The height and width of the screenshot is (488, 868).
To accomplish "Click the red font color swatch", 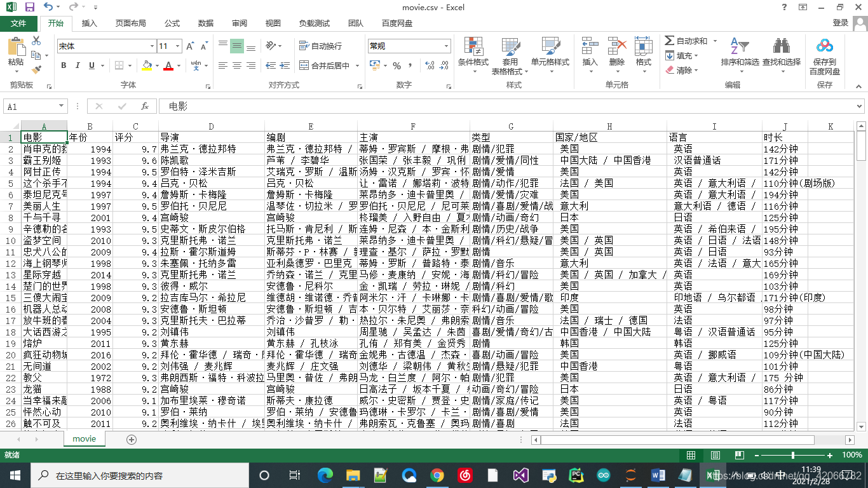I will (x=168, y=65).
